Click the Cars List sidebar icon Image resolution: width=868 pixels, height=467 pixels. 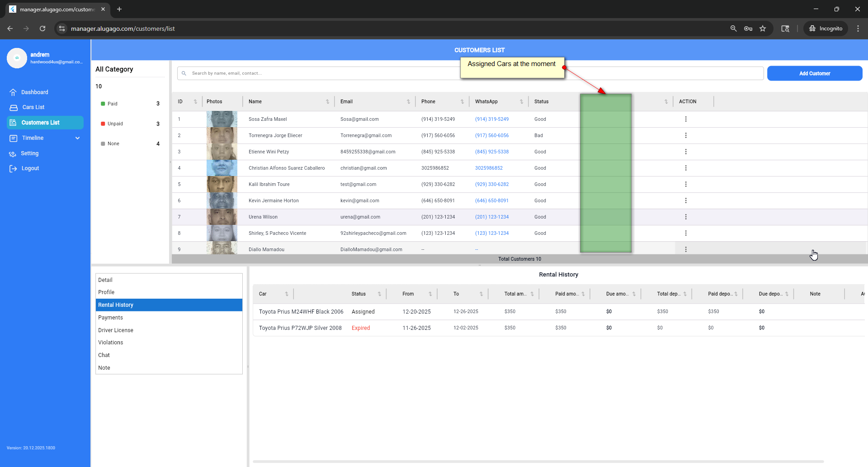coord(14,108)
